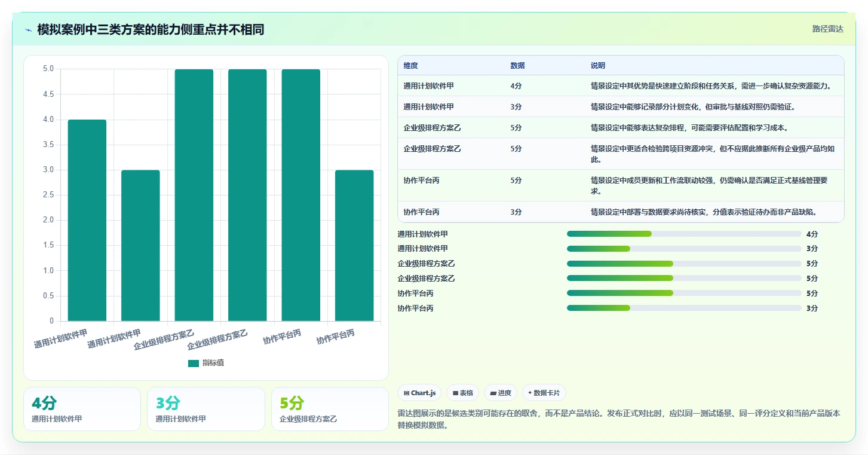
Task: Click table text 情景设定中成员更新和工作流联动较强
Action: click(x=653, y=180)
